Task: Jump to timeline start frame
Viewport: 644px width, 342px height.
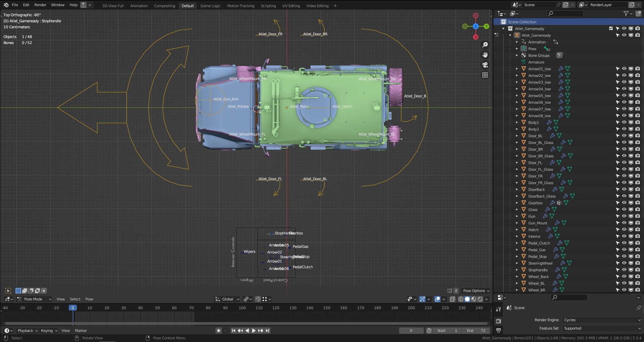Action: click(x=233, y=331)
